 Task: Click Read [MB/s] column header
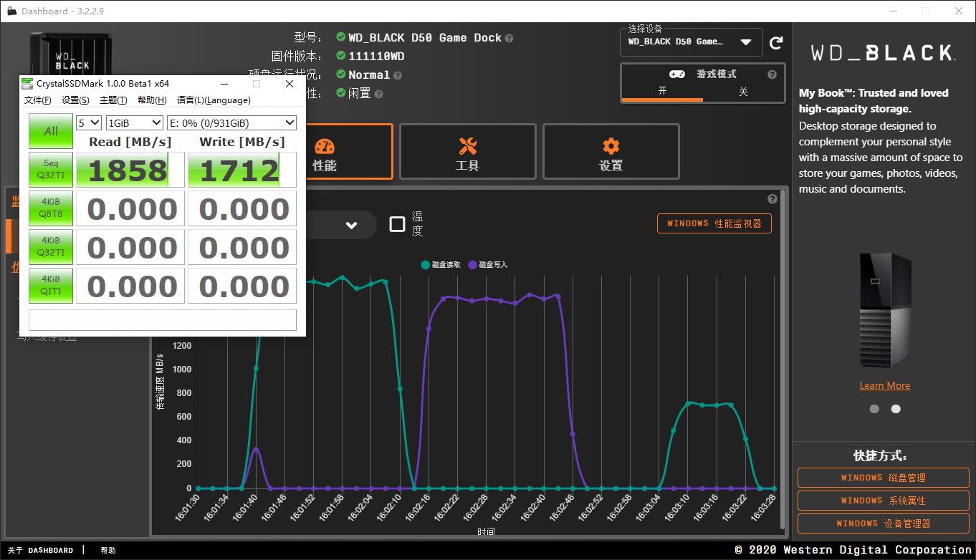coord(130,142)
